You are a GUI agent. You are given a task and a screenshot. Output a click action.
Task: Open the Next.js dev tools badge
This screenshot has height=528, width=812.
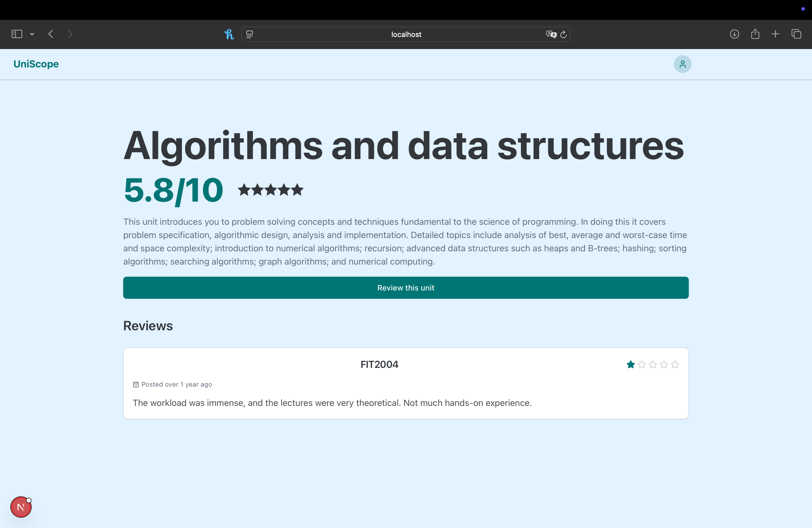click(21, 507)
